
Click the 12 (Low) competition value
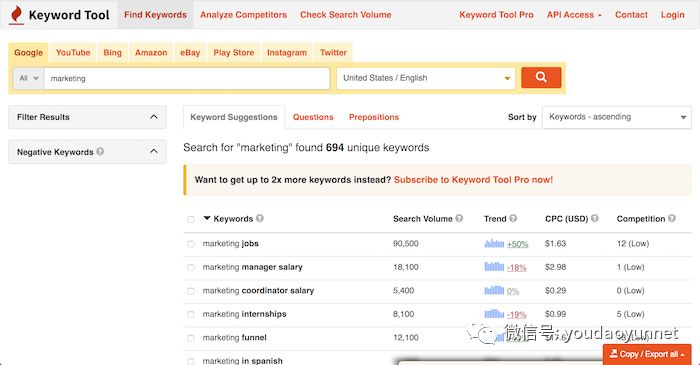(x=633, y=244)
